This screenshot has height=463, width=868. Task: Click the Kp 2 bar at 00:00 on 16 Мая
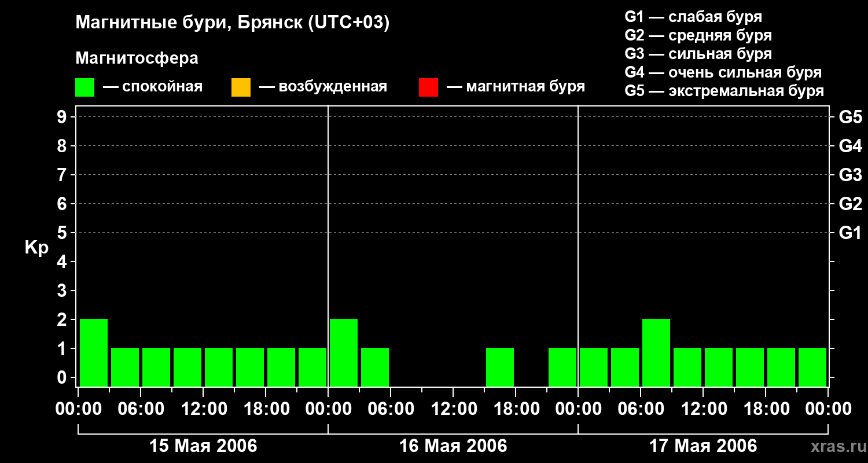(344, 352)
